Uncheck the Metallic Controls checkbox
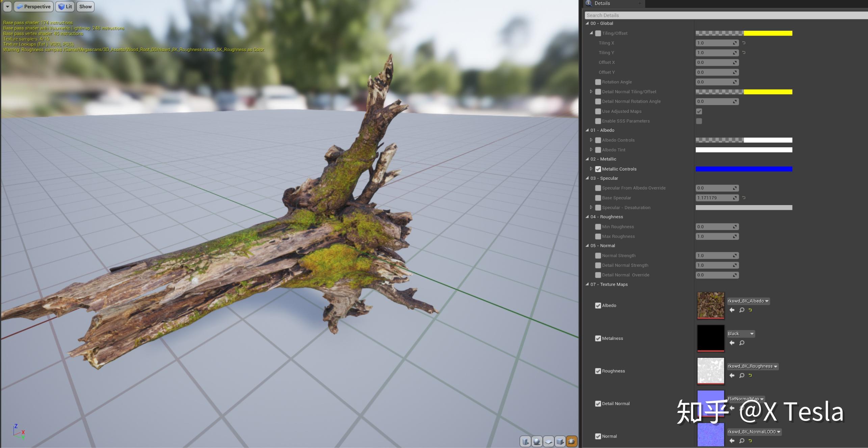The image size is (868, 448). point(599,169)
